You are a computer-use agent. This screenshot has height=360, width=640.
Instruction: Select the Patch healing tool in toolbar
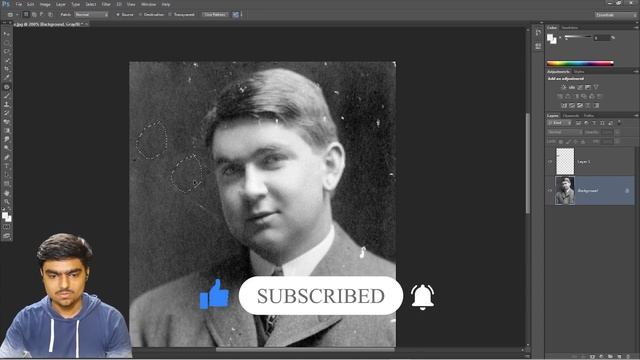[7, 87]
